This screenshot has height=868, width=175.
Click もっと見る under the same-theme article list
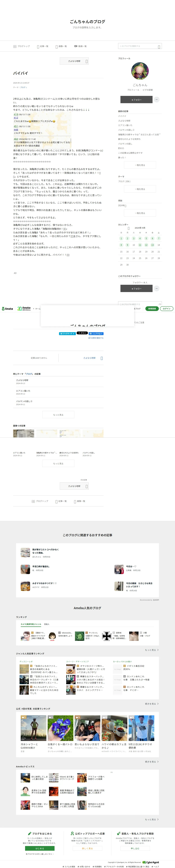pyautogui.click(x=58, y=415)
